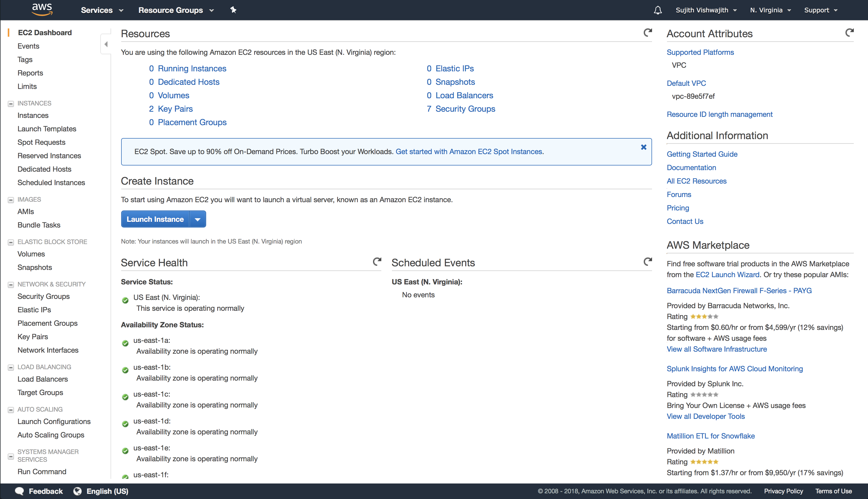Collapse the NETWORK & SECURITY section
Screen dimensions: 868x499
(11, 284)
